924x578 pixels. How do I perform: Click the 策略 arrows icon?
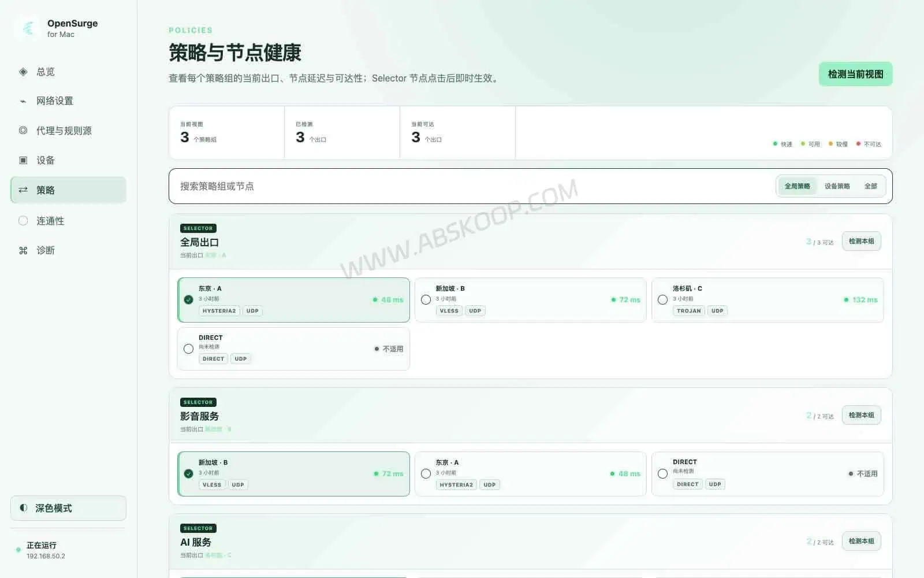[x=23, y=190]
